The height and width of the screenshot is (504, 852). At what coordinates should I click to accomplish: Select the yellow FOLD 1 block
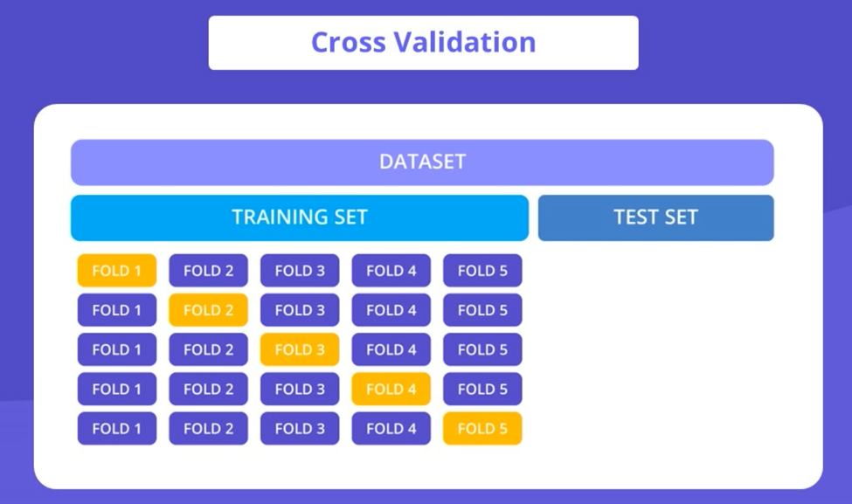(x=116, y=271)
